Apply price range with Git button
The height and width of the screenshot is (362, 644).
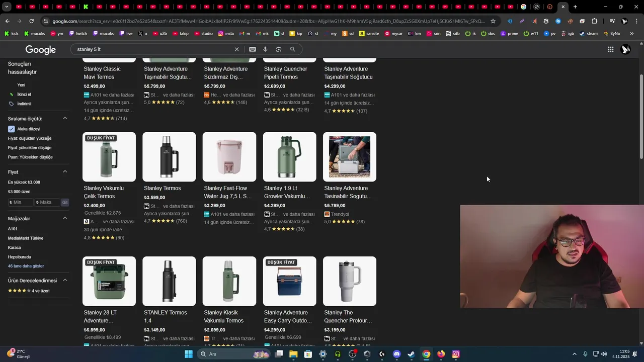click(x=65, y=202)
